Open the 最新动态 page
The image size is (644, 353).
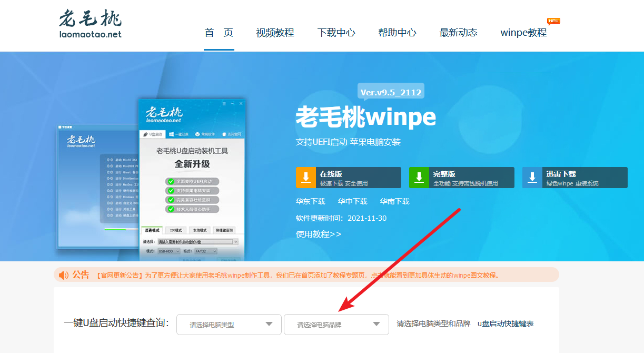coord(458,33)
